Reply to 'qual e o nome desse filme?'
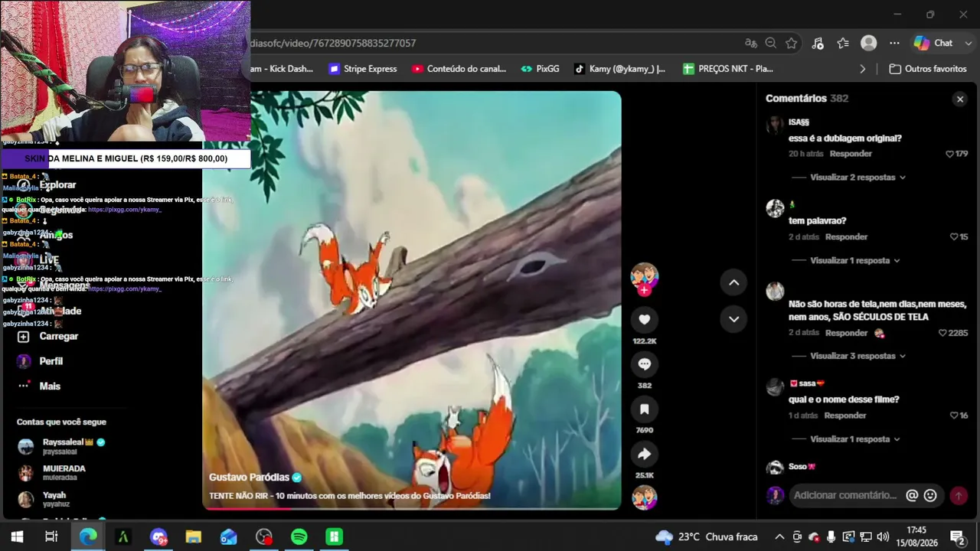 [x=845, y=416]
